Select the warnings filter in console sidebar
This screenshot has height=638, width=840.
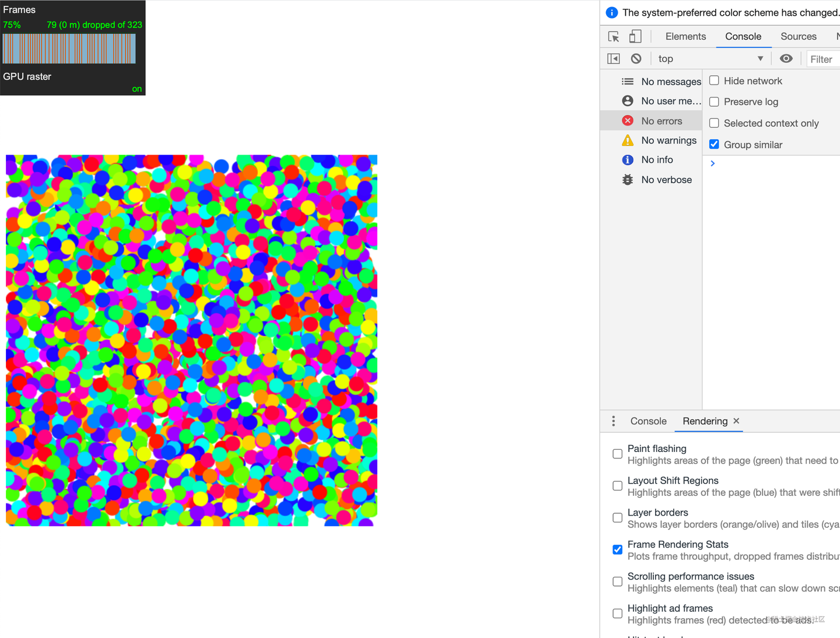[668, 140]
